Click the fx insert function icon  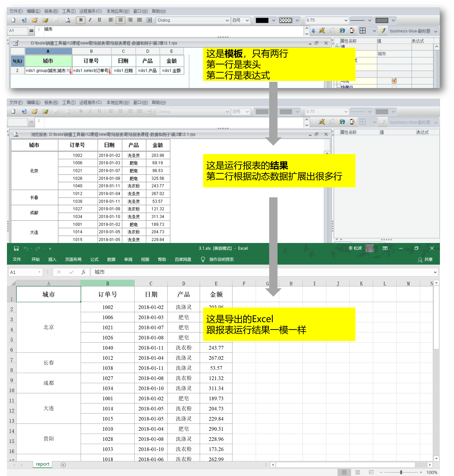(84, 272)
